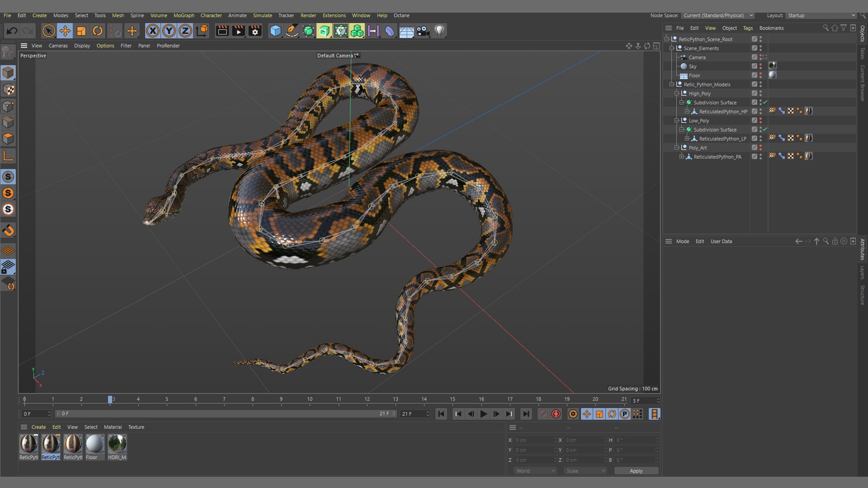Toggle X-axis lock button
This screenshot has width=868, height=488.
[152, 31]
